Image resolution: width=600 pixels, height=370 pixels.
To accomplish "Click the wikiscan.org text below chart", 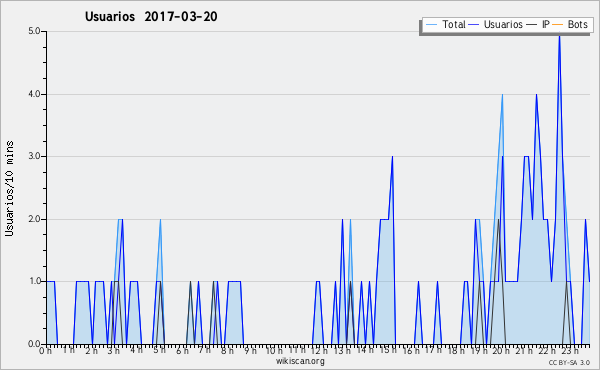I will [x=300, y=361].
